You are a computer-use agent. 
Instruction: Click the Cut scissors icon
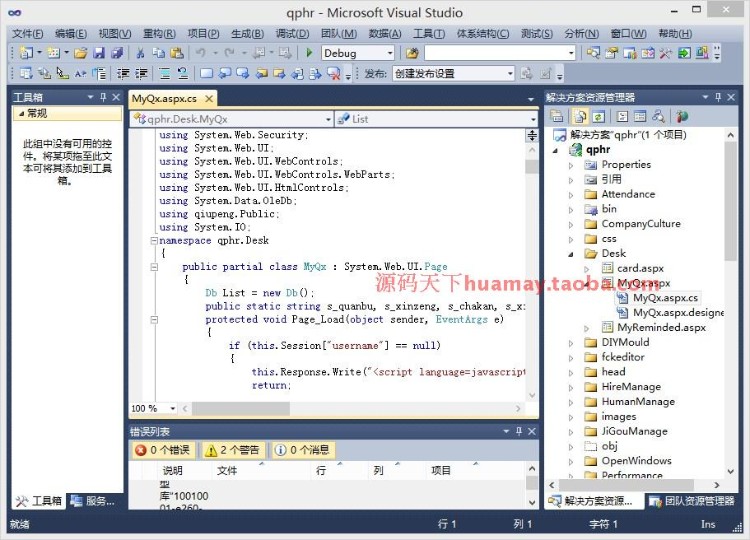click(x=140, y=53)
